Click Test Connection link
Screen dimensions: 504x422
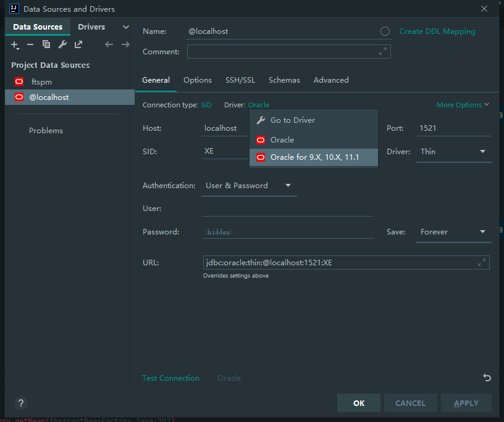coord(170,378)
